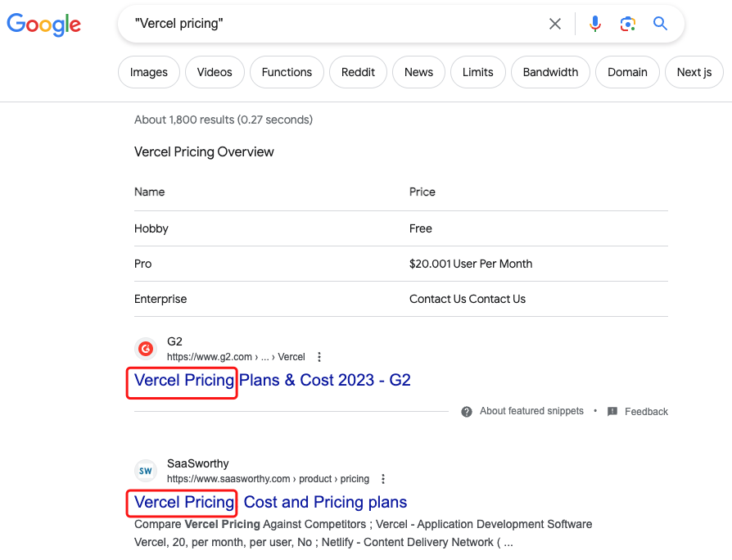The height and width of the screenshot is (560, 732).
Task: Open Google Lens image search
Action: pos(628,24)
